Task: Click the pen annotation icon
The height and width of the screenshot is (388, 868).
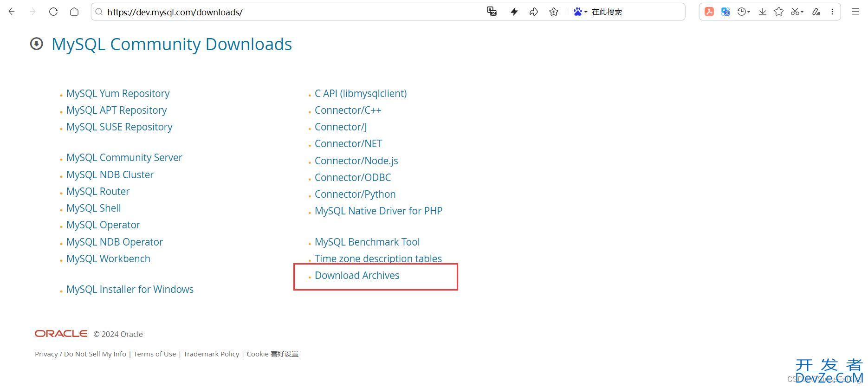Action: [816, 12]
